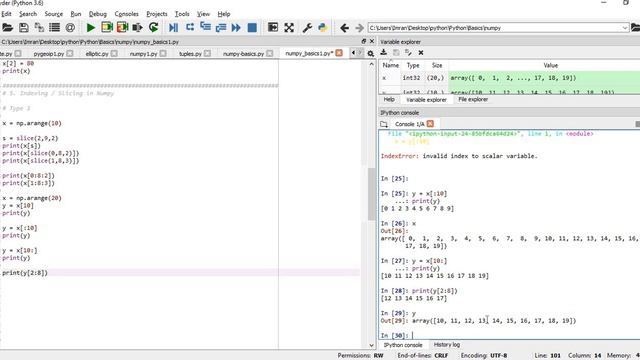Viewport: 640px width, 360px height.
Task: Open editor options gear icon
Action: [x=370, y=53]
